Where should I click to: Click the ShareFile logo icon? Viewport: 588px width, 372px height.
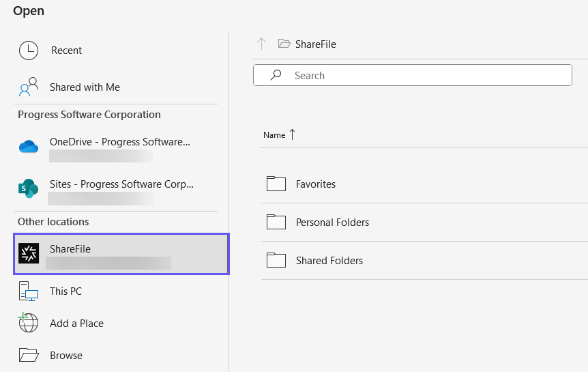point(29,253)
